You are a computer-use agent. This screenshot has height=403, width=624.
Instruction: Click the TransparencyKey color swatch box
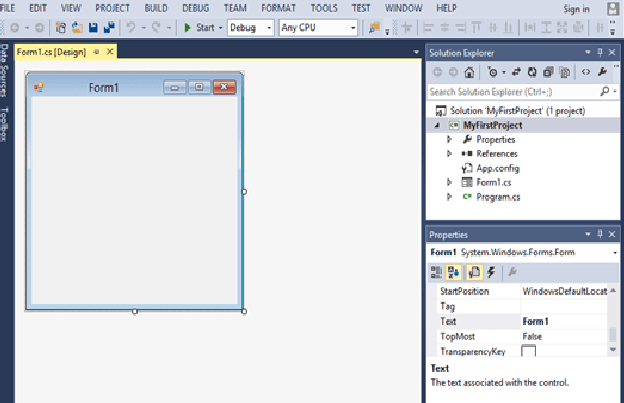click(x=529, y=352)
